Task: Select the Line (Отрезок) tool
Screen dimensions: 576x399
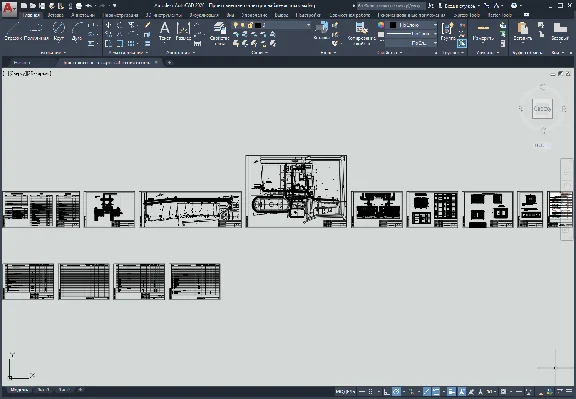Action: pyautogui.click(x=12, y=31)
